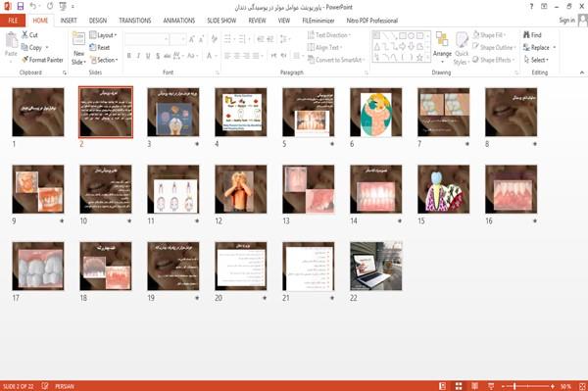Screen dimensions: 588x391
Task: Click zoom out minus button
Action: [x=504, y=386]
